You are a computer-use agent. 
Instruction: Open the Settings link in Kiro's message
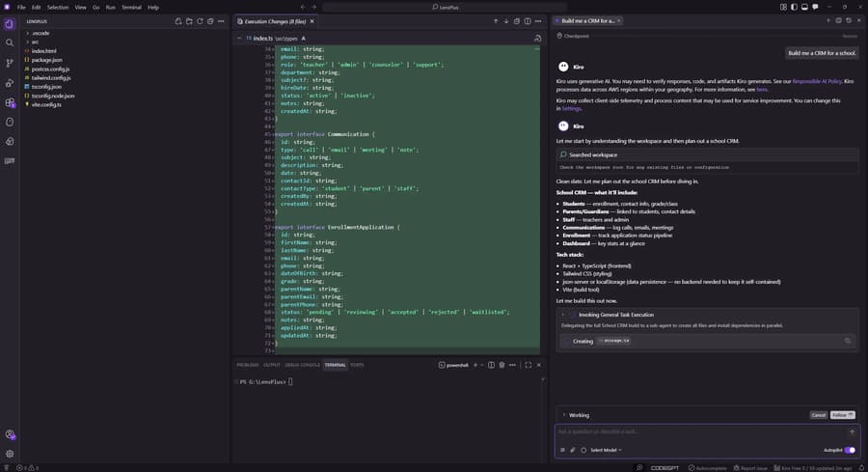(x=571, y=108)
